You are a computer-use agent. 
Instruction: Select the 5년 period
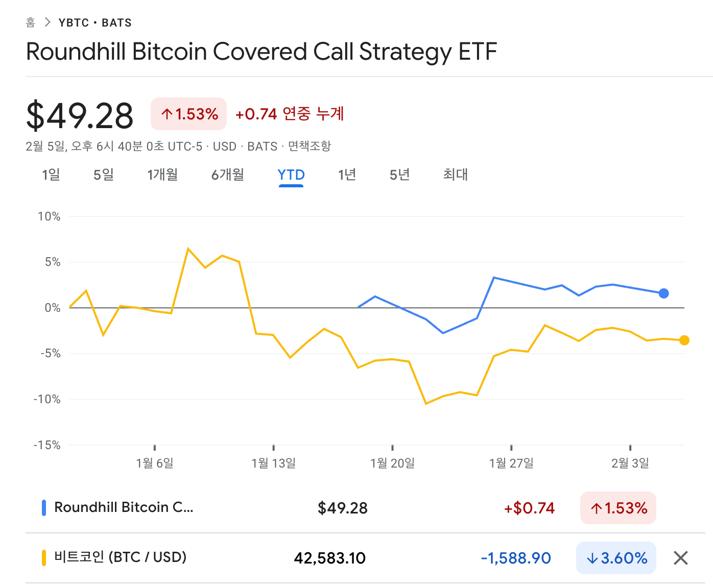pos(399,175)
